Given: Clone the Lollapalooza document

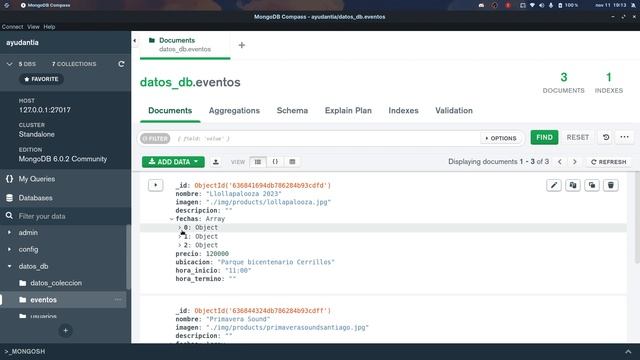Looking at the screenshot, I should coord(592,185).
